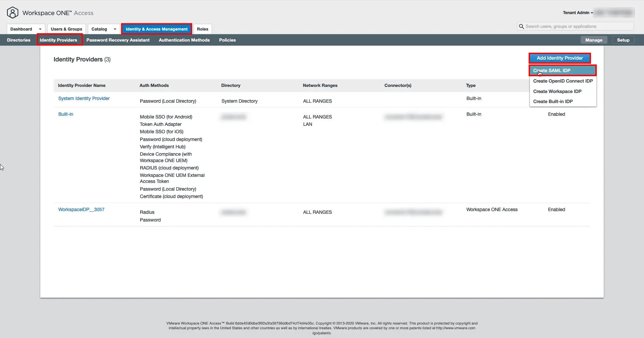Click Workspace ONE UEM External Access Token
This screenshot has height=338, width=644.
coord(172,178)
